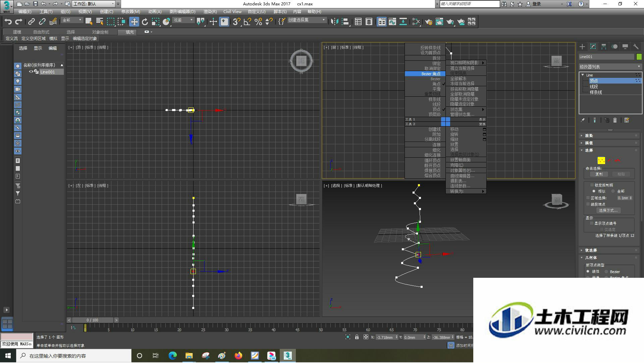
Task: Toggle the selection lock padlock icon
Action: click(x=357, y=337)
